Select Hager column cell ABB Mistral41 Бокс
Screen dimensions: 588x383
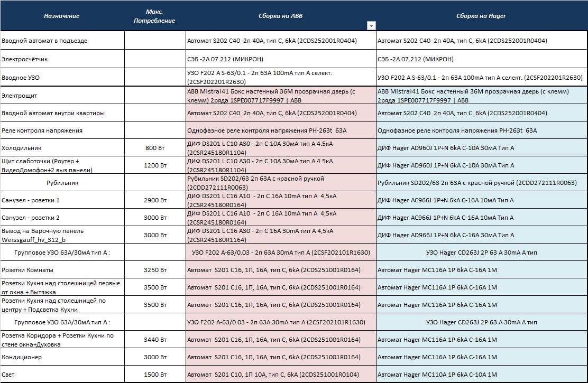[x=482, y=96]
